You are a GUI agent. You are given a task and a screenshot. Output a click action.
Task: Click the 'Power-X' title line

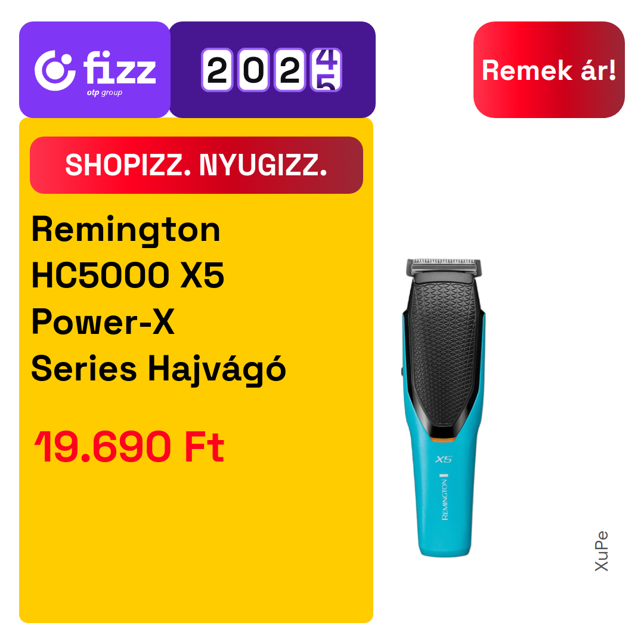point(103,321)
